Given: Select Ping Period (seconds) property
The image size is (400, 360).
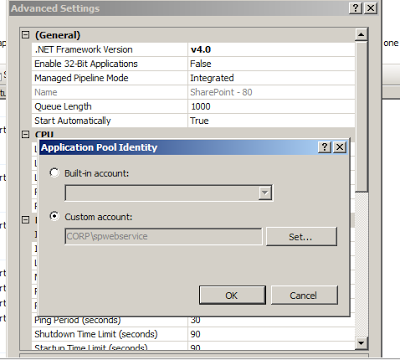Looking at the screenshot, I should coord(78,320).
